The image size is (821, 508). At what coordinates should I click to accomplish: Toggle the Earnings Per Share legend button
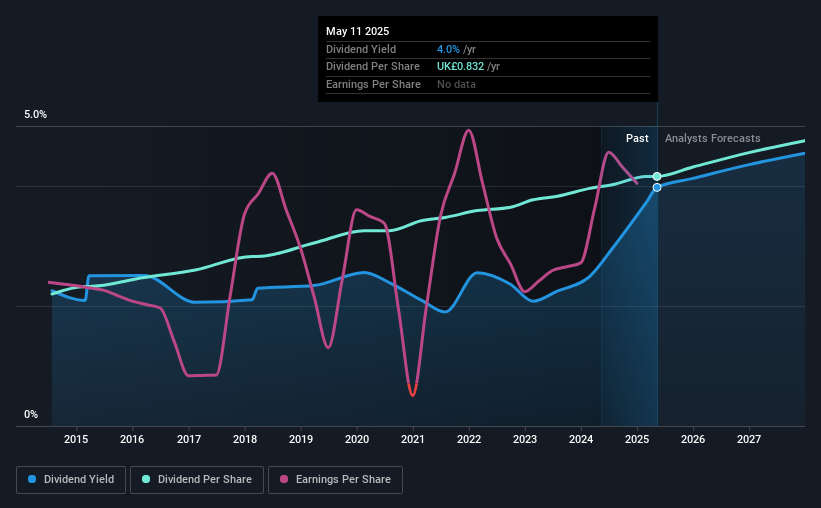click(x=335, y=480)
